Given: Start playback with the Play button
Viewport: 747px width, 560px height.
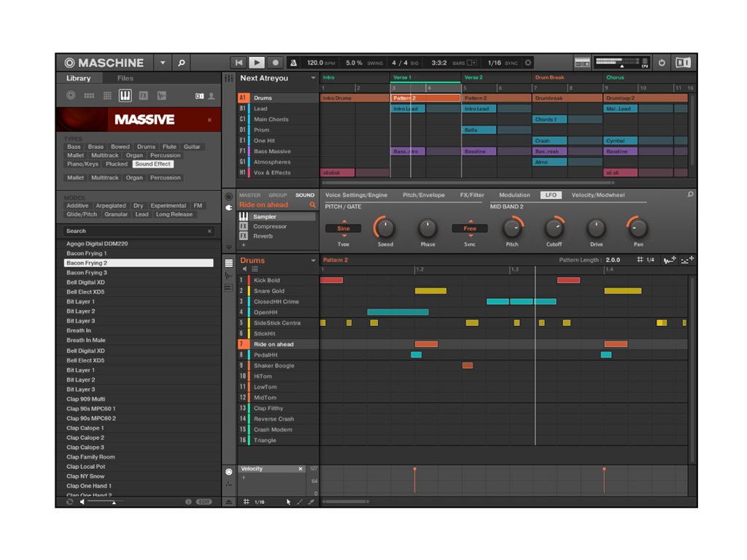Looking at the screenshot, I should click(x=257, y=63).
